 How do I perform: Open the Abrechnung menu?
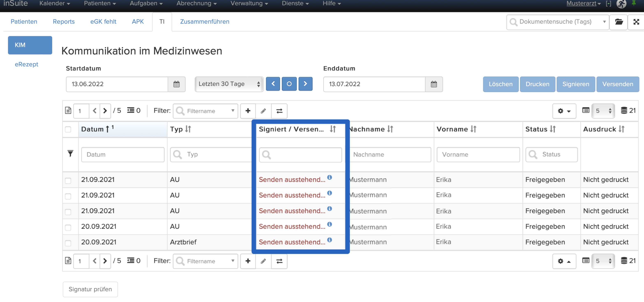pos(196,4)
